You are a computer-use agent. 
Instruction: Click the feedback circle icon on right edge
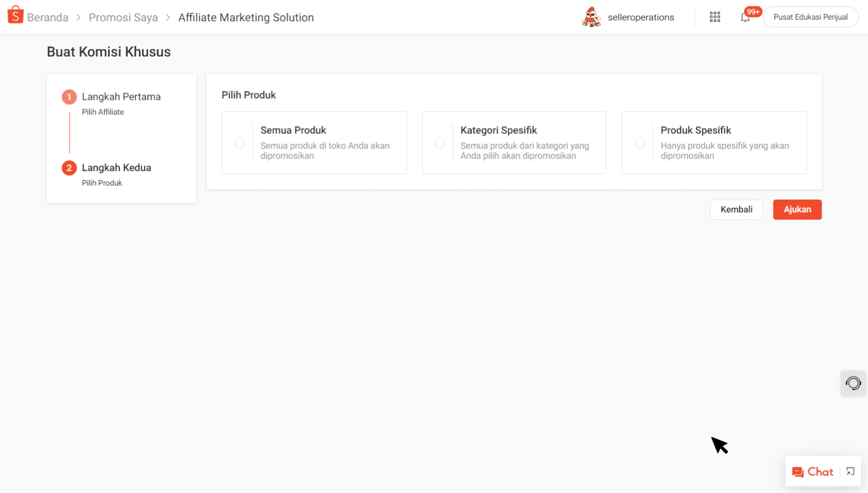(853, 383)
